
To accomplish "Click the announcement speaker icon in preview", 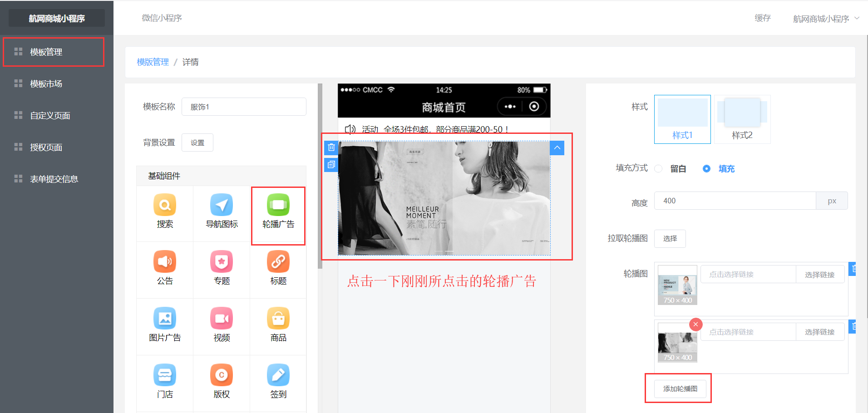I will 350,129.
